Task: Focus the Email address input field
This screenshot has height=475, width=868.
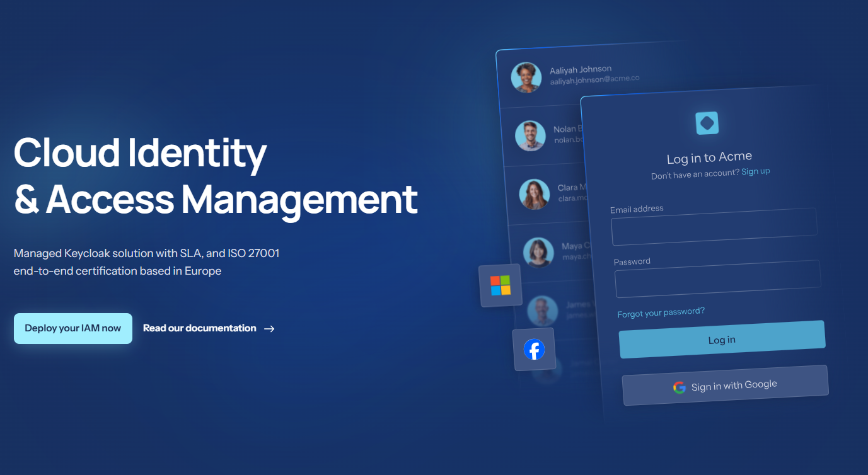Action: tap(714, 227)
